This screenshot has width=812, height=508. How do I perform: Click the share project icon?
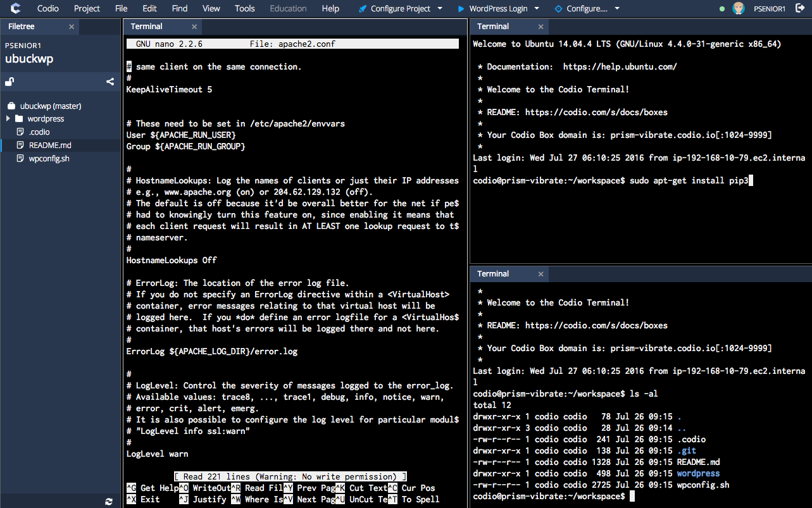pos(109,81)
